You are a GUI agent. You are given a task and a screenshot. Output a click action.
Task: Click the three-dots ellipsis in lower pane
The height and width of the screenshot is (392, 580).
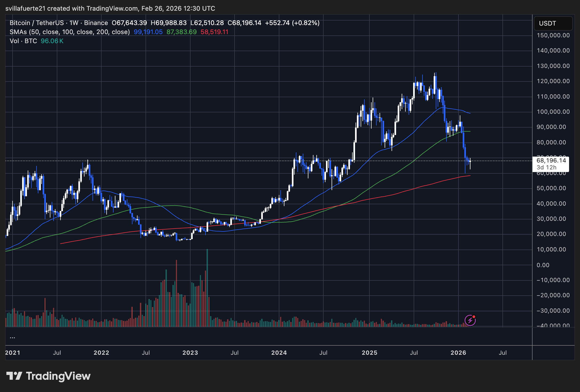coord(12,338)
